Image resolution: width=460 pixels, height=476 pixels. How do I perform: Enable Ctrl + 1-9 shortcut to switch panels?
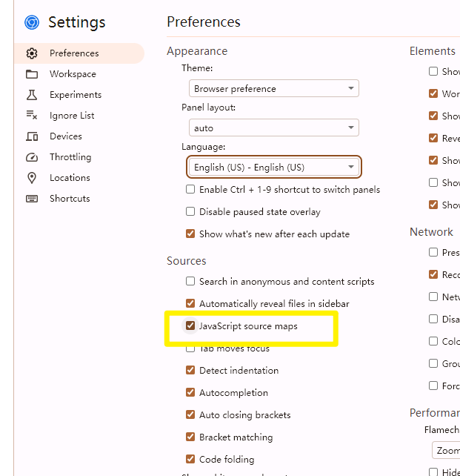coord(190,190)
